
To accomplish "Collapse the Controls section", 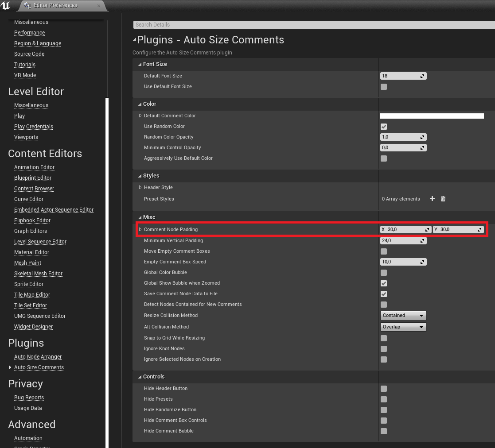I will 140,377.
